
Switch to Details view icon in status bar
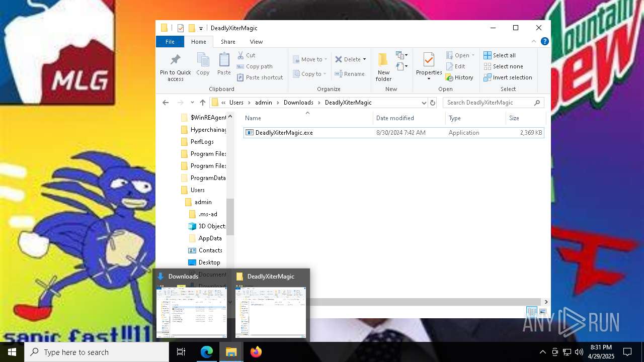[x=532, y=312]
